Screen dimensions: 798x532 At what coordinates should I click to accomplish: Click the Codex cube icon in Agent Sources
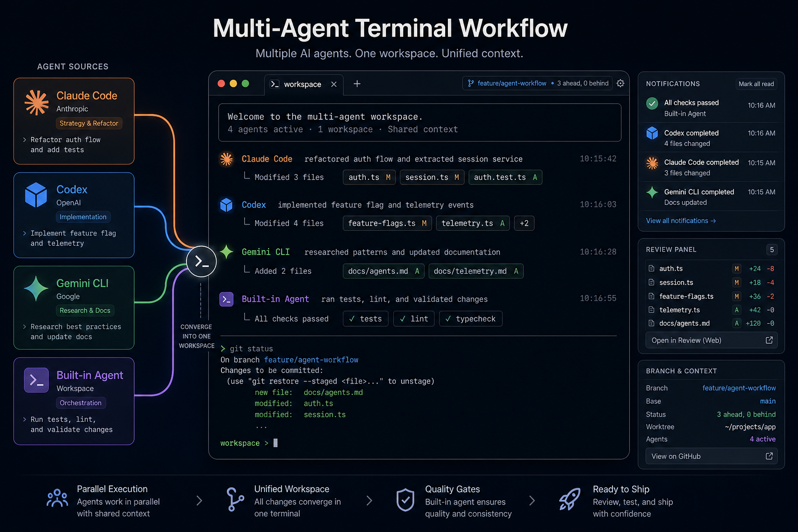coord(36,195)
